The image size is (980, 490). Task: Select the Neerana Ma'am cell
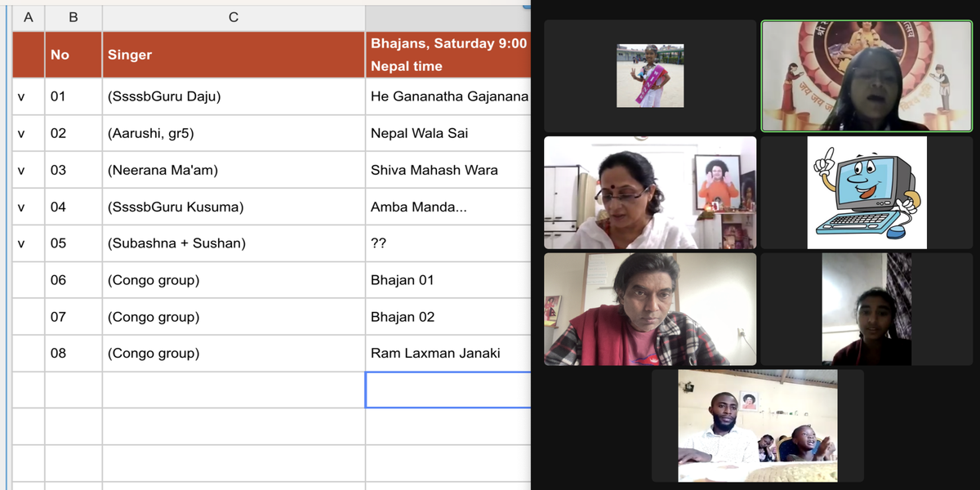pyautogui.click(x=234, y=170)
